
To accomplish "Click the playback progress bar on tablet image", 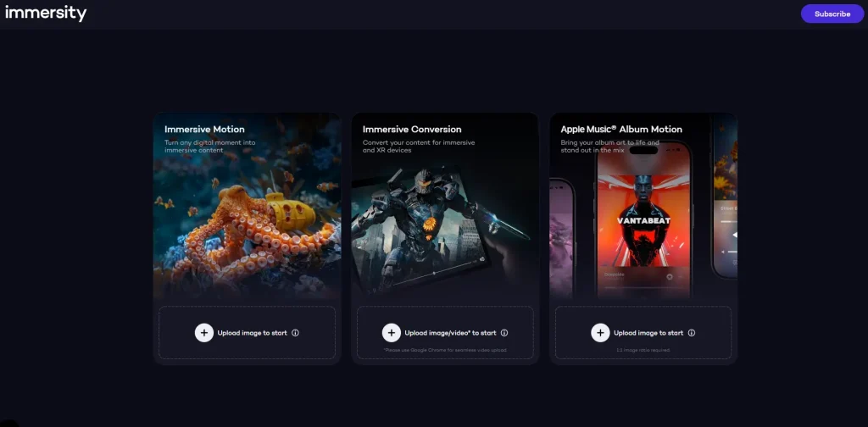I will (435, 273).
